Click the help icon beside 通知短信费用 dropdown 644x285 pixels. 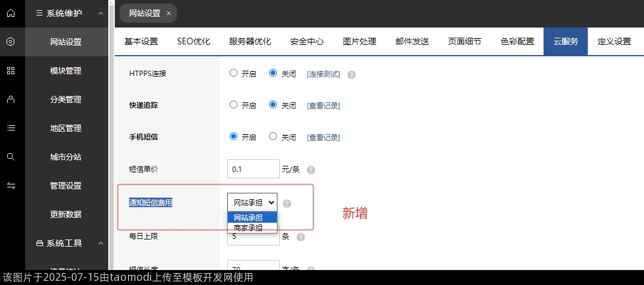pos(287,204)
